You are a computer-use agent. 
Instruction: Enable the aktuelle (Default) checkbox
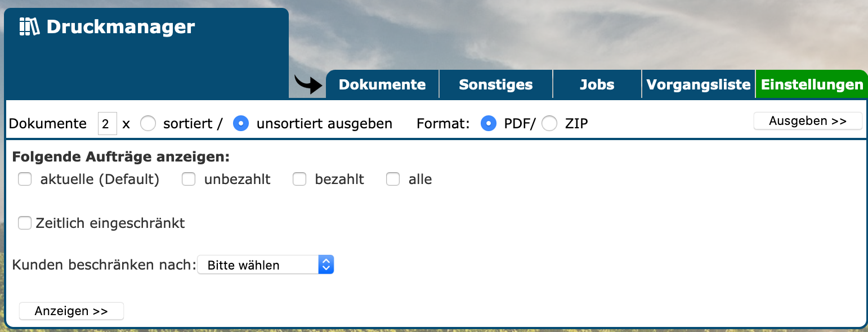[25, 180]
